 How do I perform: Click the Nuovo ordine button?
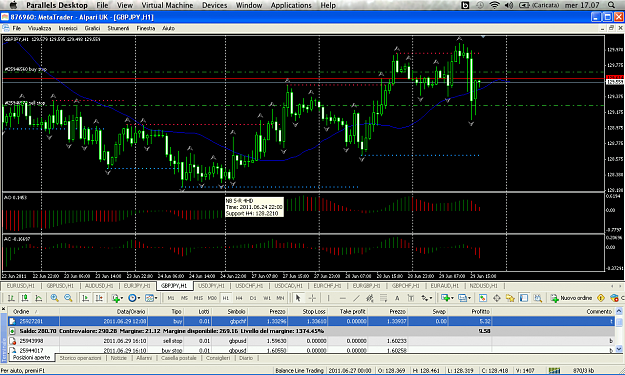pos(571,298)
